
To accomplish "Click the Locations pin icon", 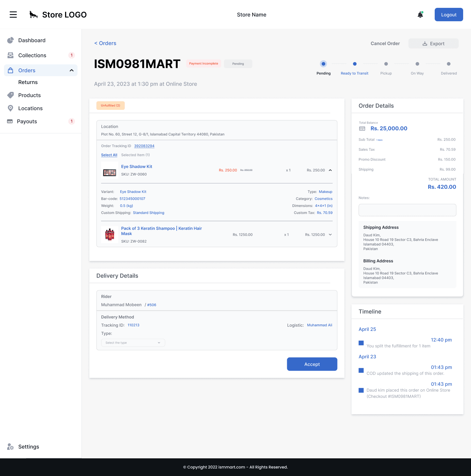I will pos(10,108).
